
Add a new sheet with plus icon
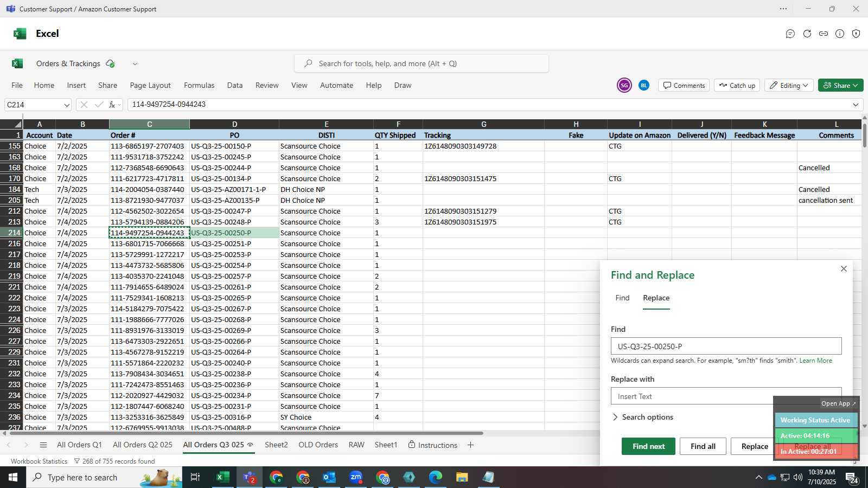coord(470,445)
